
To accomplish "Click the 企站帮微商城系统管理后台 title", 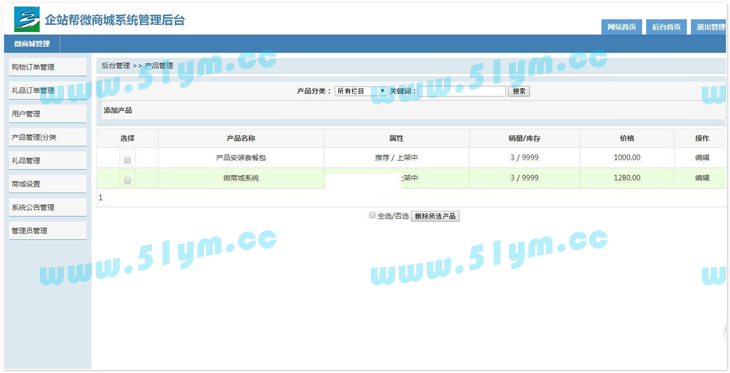I will (x=115, y=20).
